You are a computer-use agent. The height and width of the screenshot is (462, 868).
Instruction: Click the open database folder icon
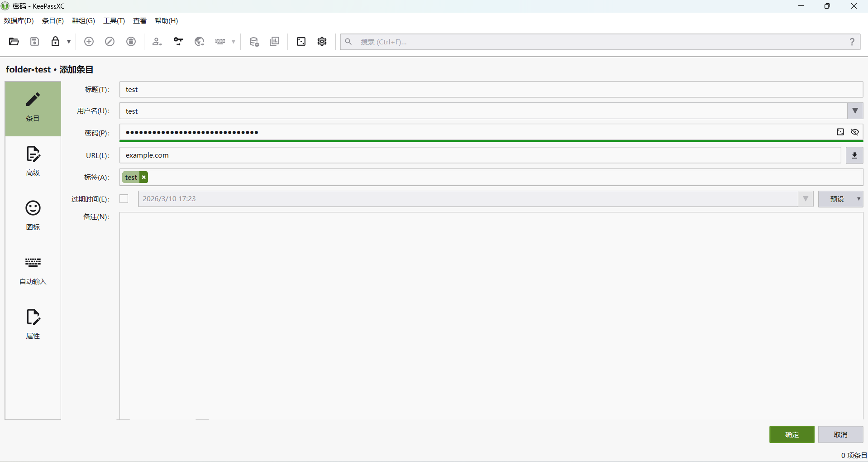(14, 42)
